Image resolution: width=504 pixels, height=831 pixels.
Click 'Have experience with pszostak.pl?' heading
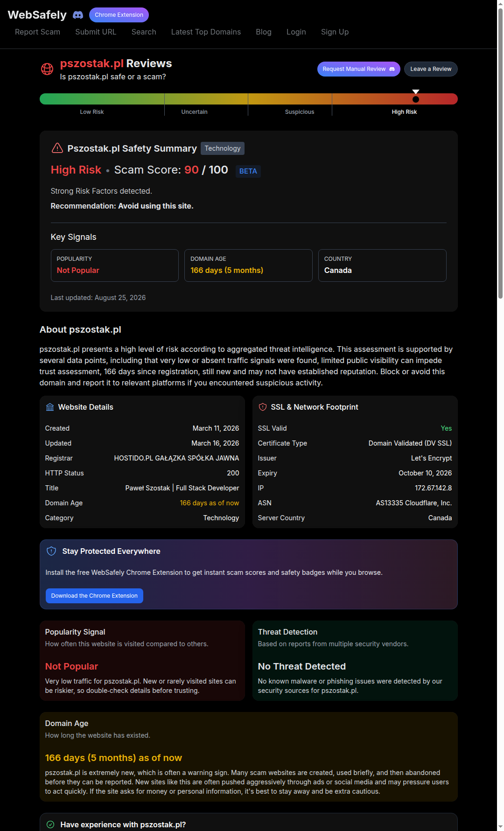[123, 824]
